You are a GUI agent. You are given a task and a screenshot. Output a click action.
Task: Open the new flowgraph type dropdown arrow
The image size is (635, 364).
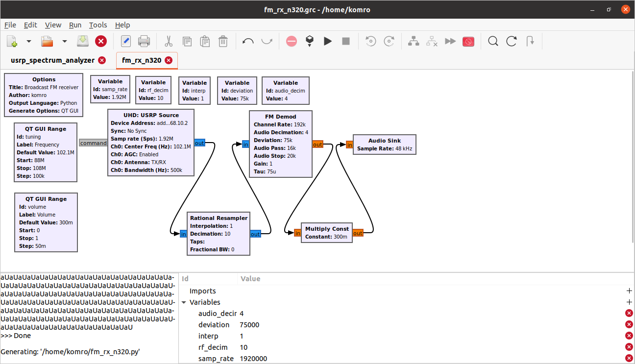coord(28,42)
